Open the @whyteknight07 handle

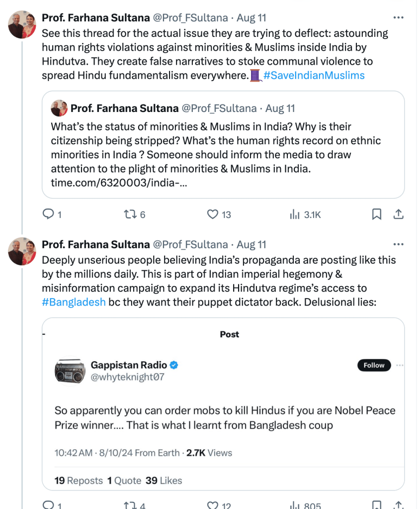click(x=127, y=377)
